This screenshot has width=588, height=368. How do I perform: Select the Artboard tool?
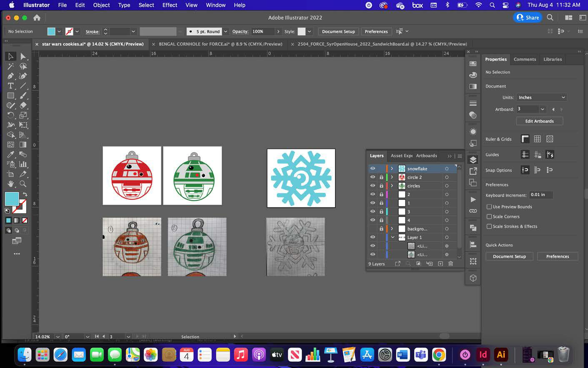pos(11,174)
